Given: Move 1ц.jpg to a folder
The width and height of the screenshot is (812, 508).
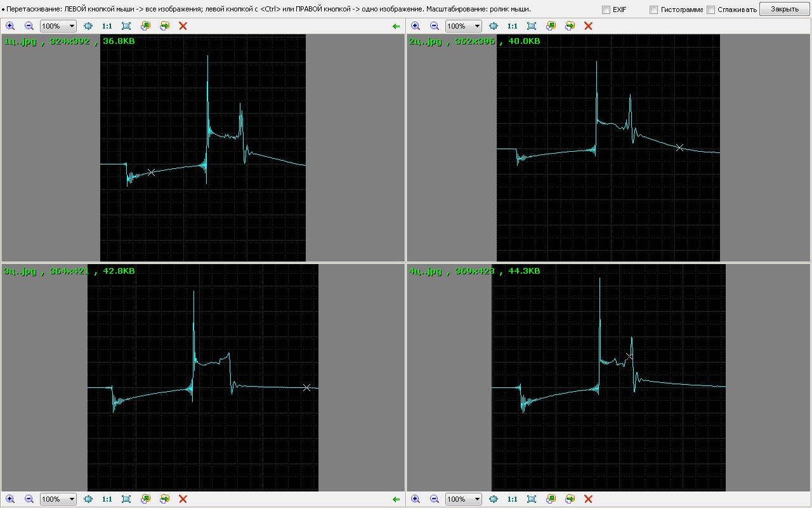Looking at the screenshot, I should 164,26.
